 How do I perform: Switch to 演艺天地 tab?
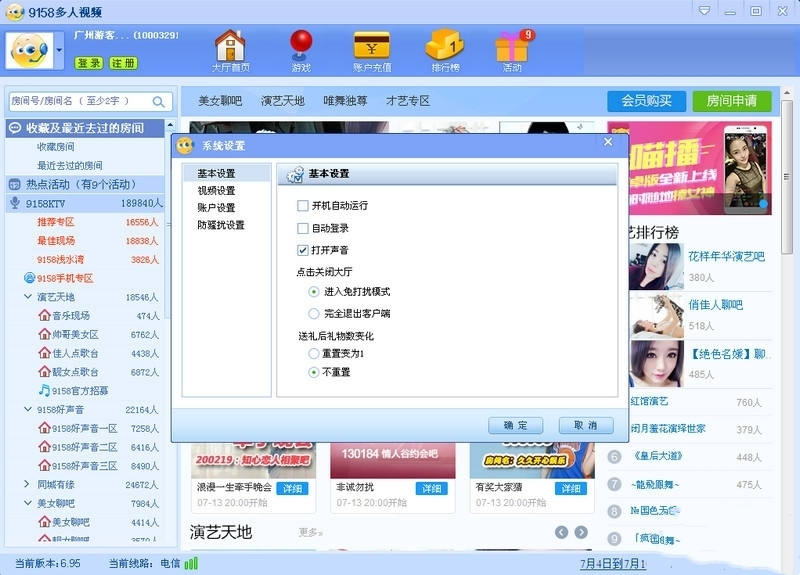click(283, 101)
